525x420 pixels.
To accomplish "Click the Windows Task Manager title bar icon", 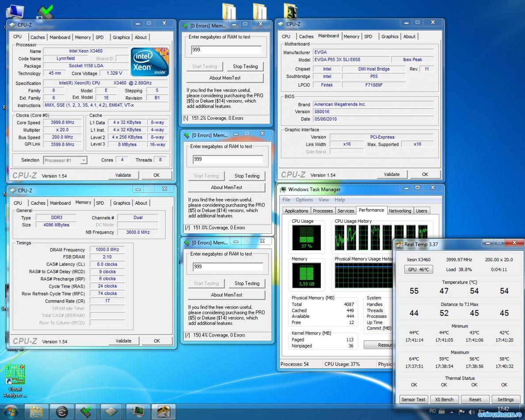I will pos(283,189).
